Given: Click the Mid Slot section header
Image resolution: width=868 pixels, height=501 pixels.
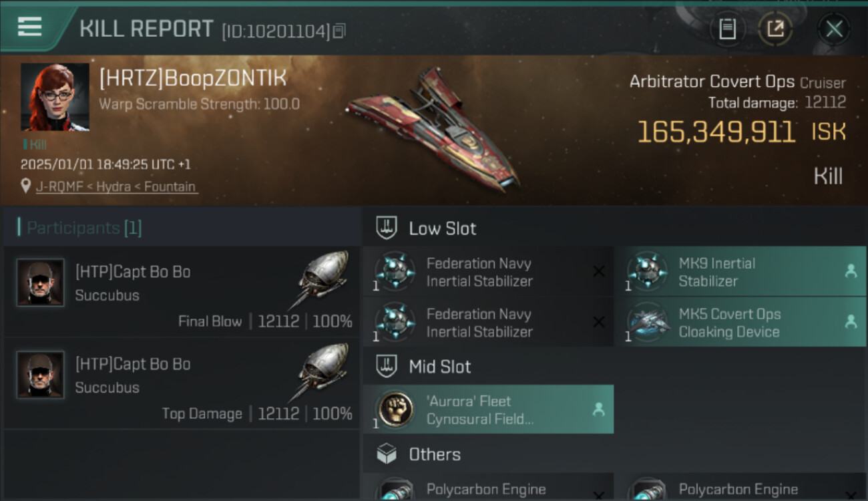Looking at the screenshot, I should tap(439, 367).
